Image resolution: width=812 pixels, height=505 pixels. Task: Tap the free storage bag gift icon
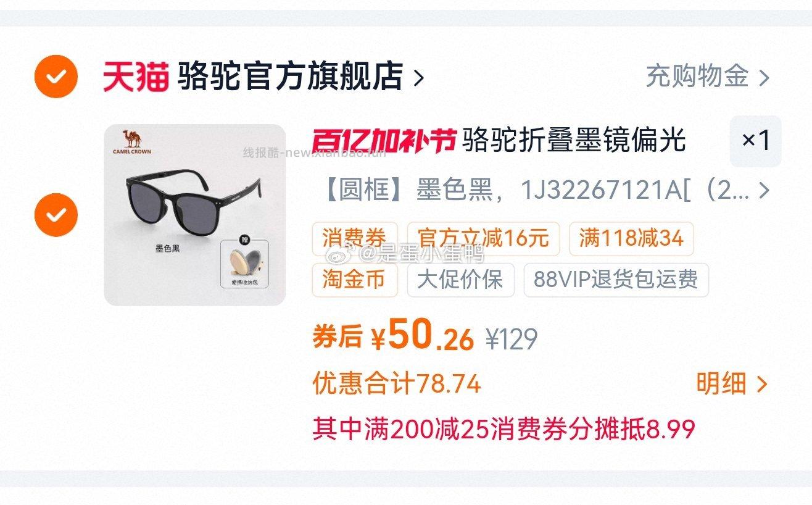pos(246,264)
